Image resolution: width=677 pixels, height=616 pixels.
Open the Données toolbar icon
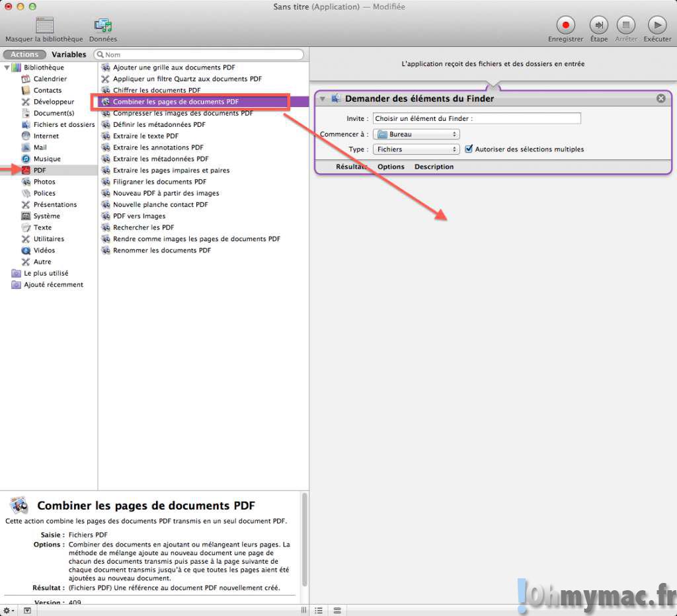coord(103,26)
